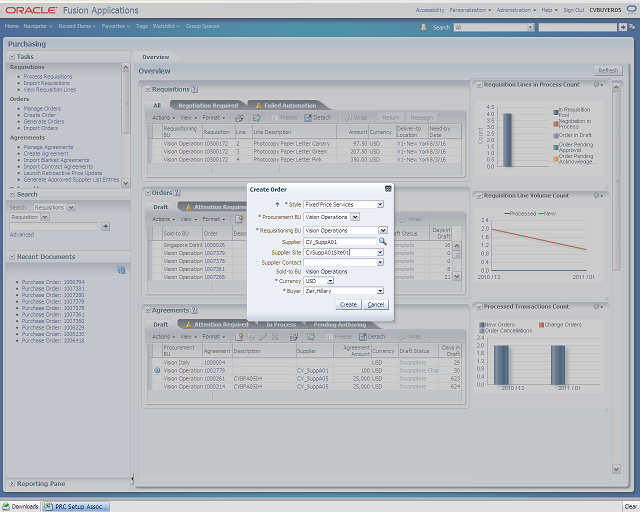Open Requisition Lines in Process Count options
Screen dimensions: 640x512
click(598, 85)
